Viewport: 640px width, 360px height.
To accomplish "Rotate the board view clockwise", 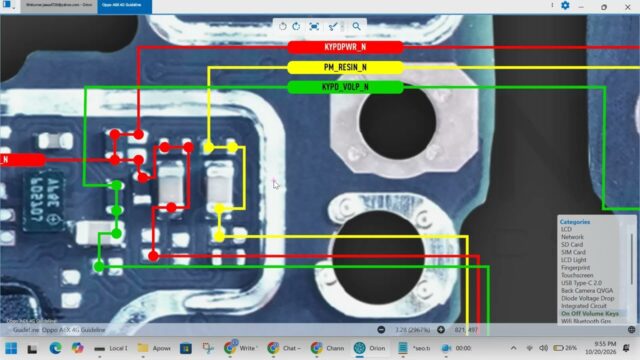I will [x=296, y=27].
